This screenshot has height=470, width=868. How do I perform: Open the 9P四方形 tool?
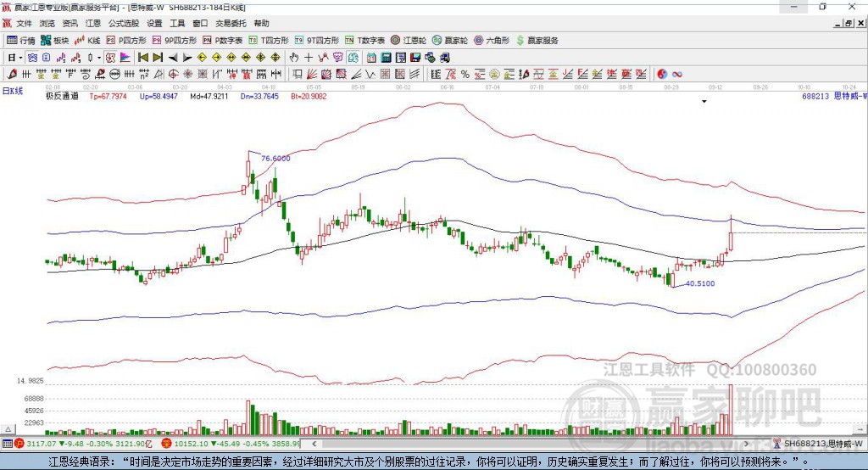(x=175, y=41)
